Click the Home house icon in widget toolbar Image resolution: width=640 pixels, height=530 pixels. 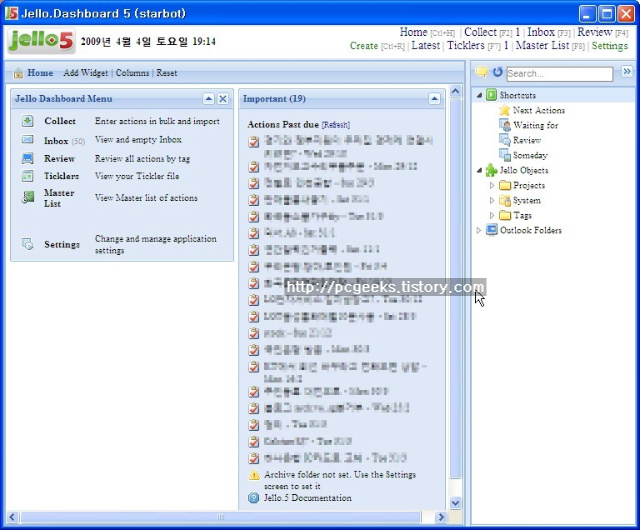18,73
